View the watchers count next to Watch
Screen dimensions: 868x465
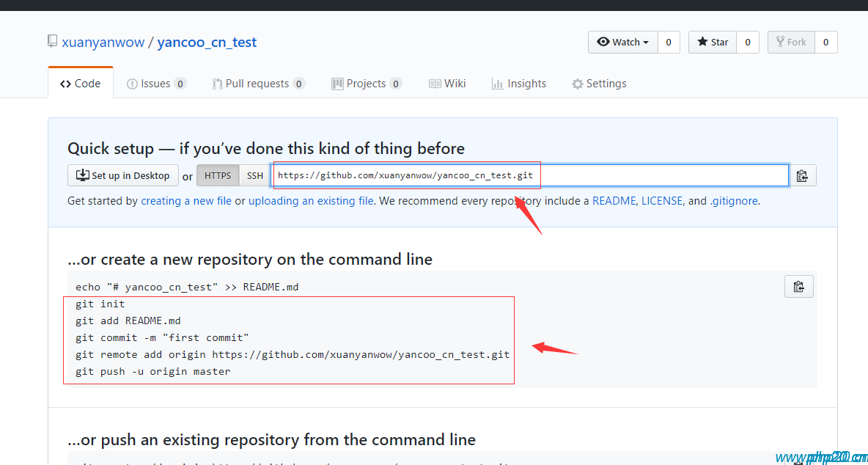pos(669,42)
